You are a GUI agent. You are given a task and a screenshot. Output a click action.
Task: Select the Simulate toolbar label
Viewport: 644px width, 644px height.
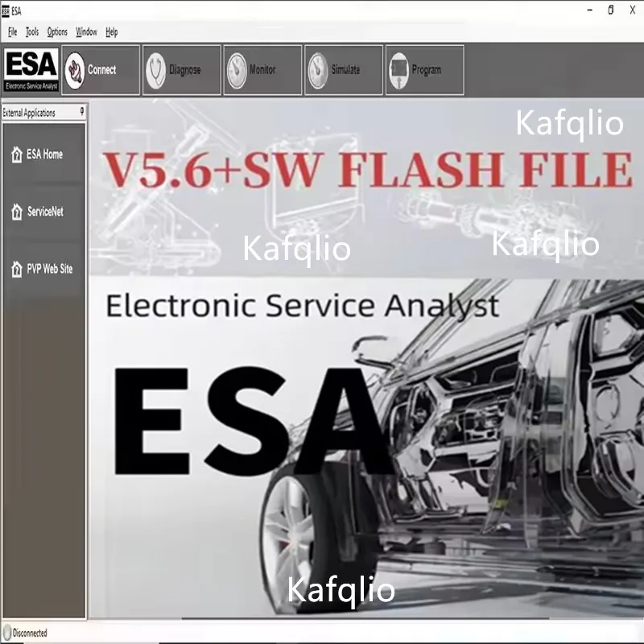tap(345, 70)
